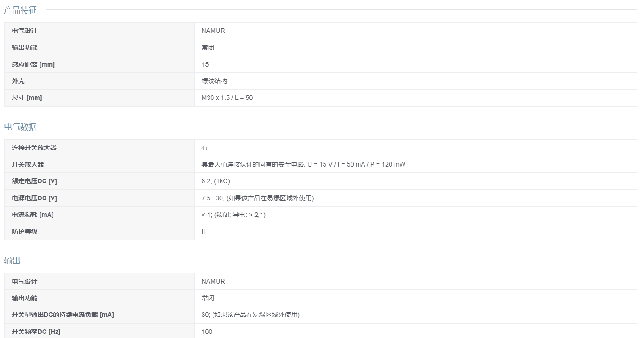Select the 开关放大器 label
This screenshot has width=644, height=338.
pyautogui.click(x=28, y=164)
